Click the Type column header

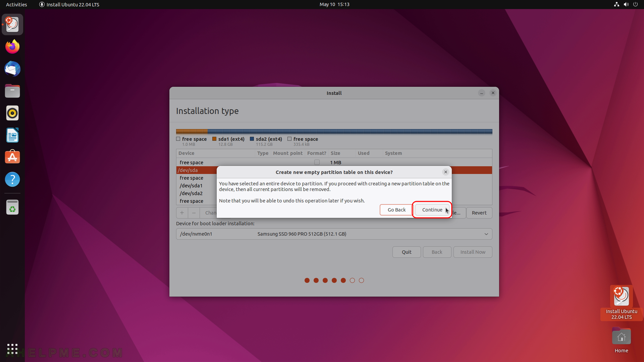[263, 153]
